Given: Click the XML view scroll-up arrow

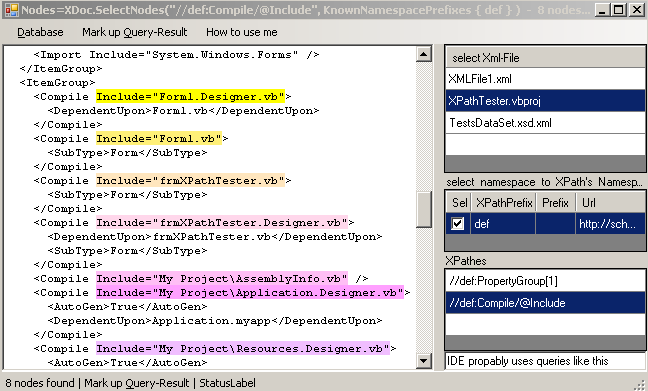Looking at the screenshot, I should [x=424, y=54].
